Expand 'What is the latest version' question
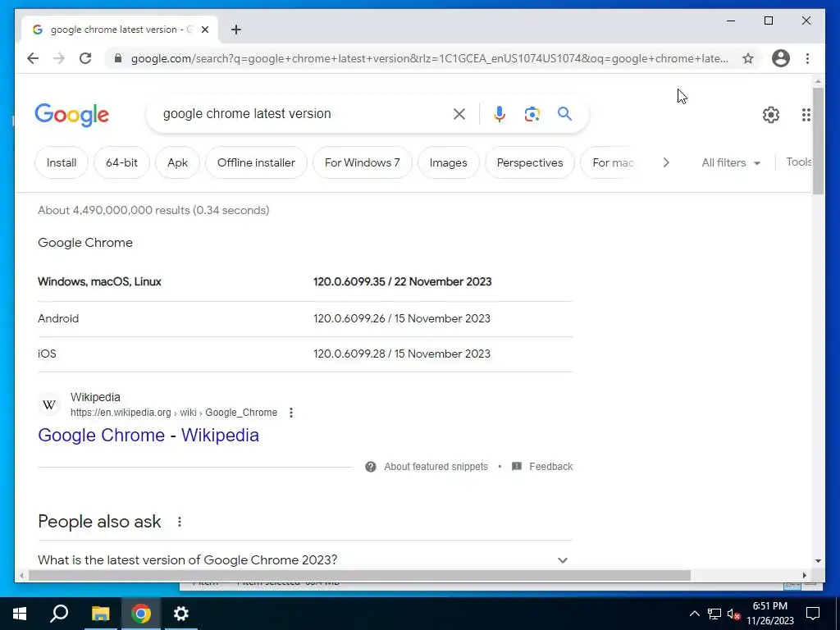This screenshot has width=840, height=630. (x=305, y=559)
